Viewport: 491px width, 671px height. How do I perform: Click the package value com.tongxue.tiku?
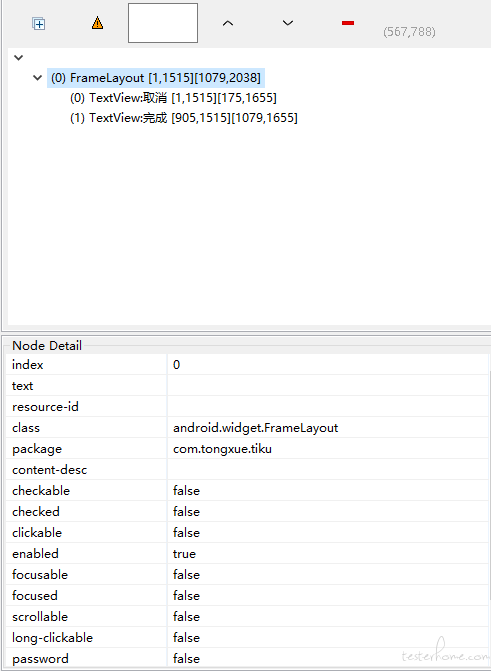pos(222,449)
